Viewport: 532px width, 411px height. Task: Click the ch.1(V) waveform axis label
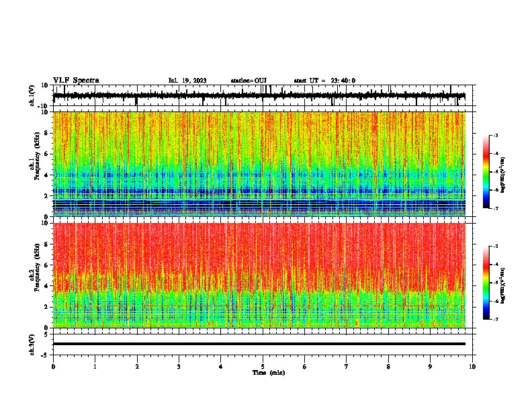click(x=32, y=95)
